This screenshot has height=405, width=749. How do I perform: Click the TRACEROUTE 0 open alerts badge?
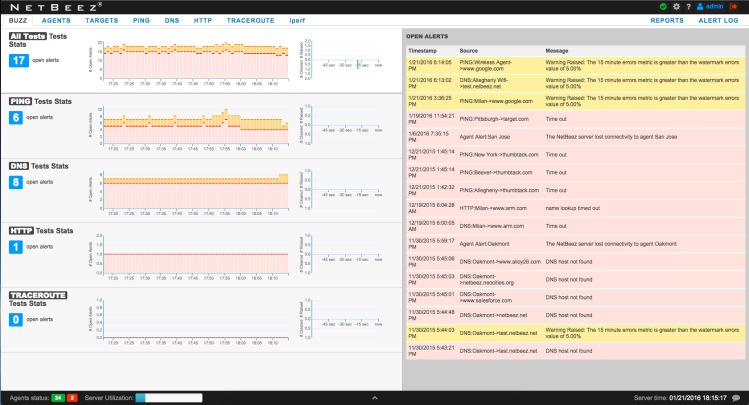pyautogui.click(x=16, y=320)
